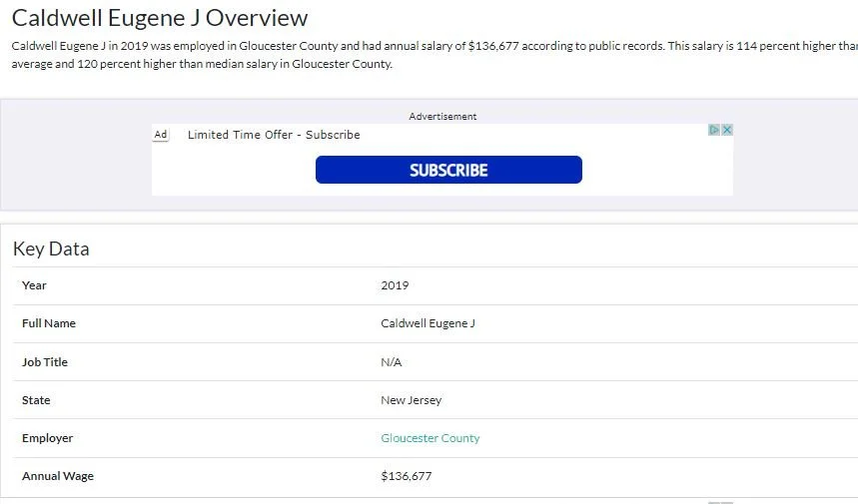858x504 pixels.
Task: Click the 'Year' row label
Action: click(34, 285)
